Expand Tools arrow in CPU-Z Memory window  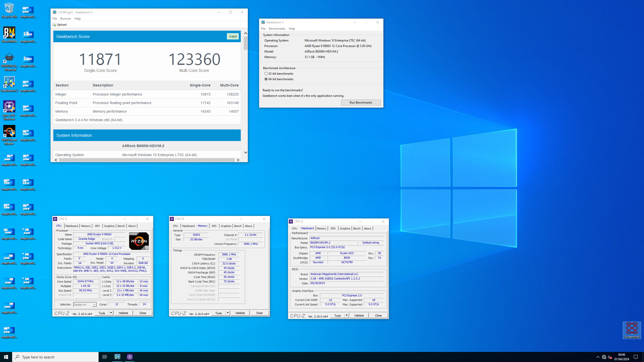[x=228, y=313]
